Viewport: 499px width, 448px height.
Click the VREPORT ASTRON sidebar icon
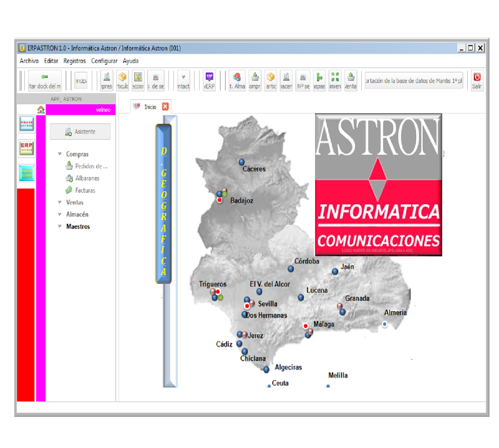27,173
